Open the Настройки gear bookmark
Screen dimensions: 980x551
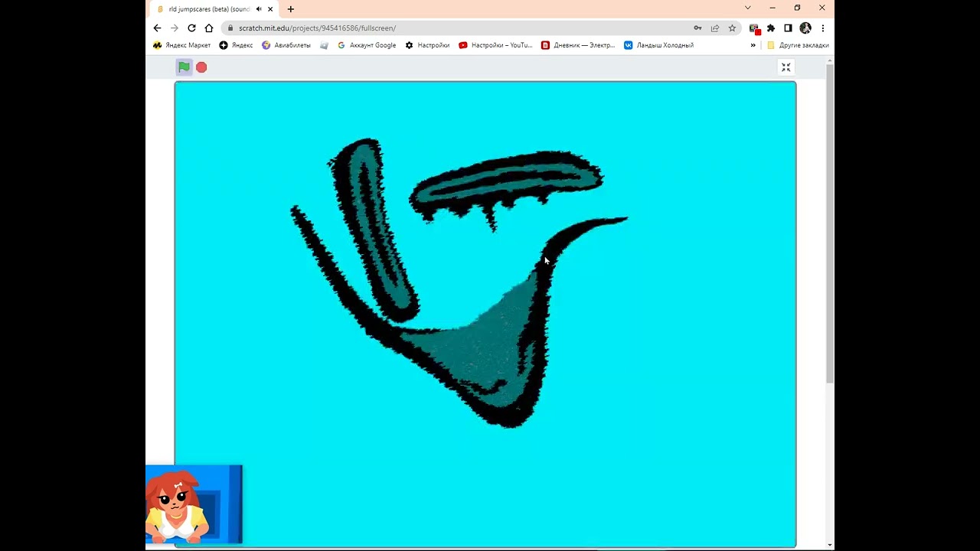(427, 45)
